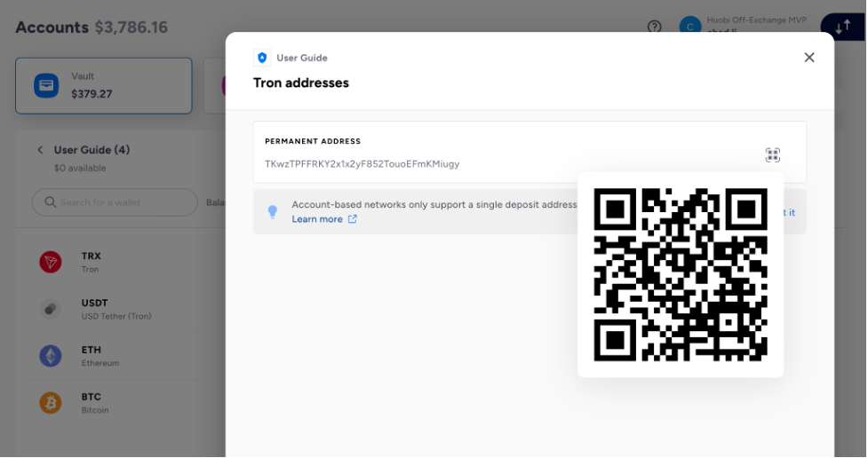Click the User Guide shield icon
The height and width of the screenshot is (458, 868).
pyautogui.click(x=262, y=58)
